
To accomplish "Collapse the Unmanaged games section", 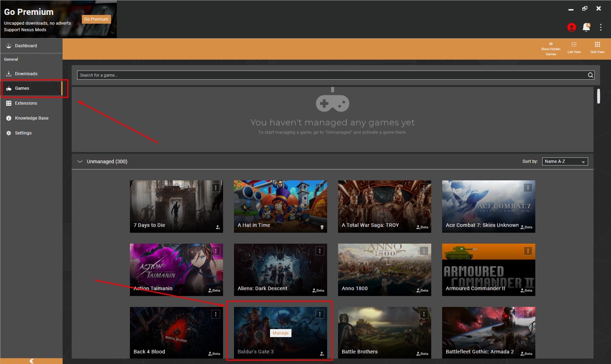I will click(x=80, y=161).
